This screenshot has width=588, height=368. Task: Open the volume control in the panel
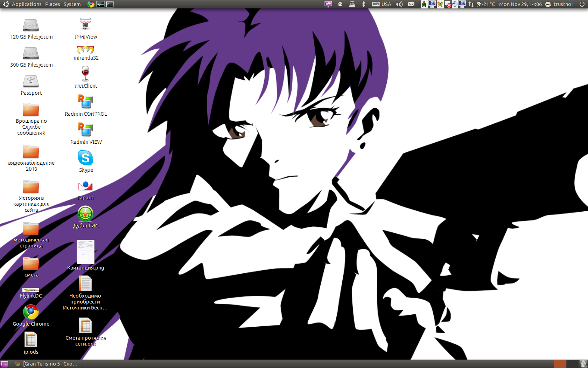pos(399,4)
